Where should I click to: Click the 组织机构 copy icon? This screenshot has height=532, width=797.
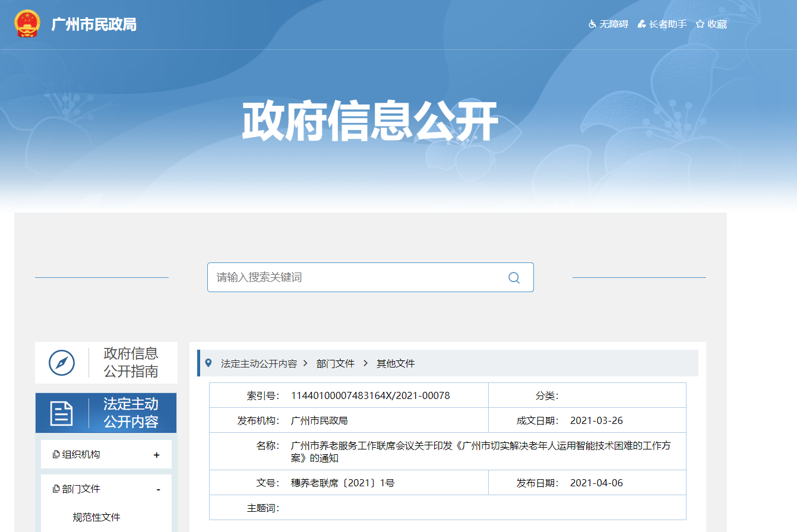56,454
